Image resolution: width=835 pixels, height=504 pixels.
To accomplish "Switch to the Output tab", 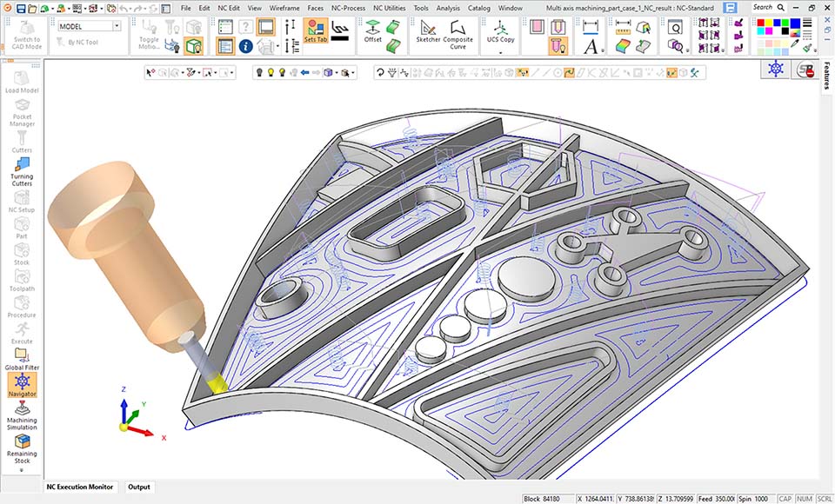I will click(139, 487).
